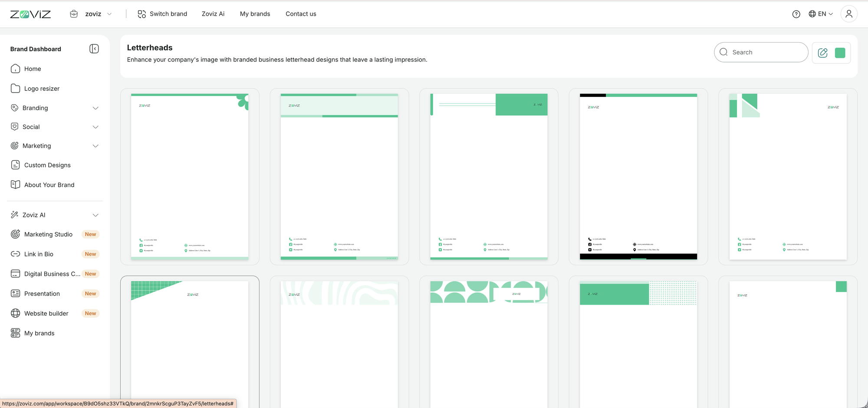Open the help question mark icon

(796, 14)
